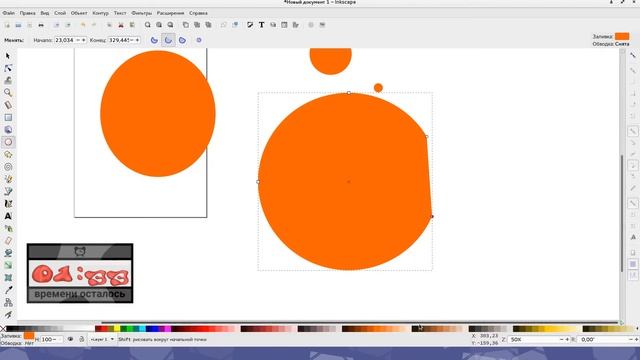
Task: Open the Текст menu
Action: coord(120,13)
